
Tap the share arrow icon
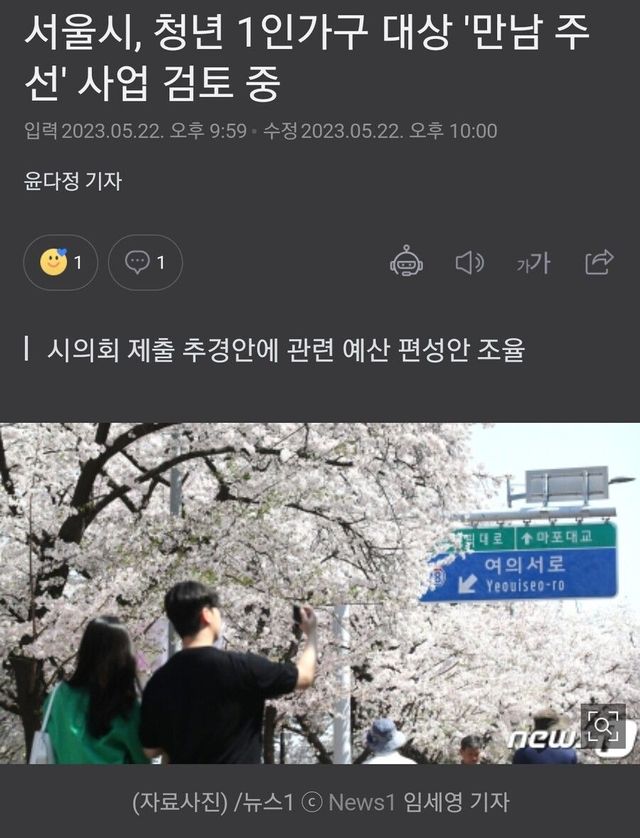coord(599,262)
